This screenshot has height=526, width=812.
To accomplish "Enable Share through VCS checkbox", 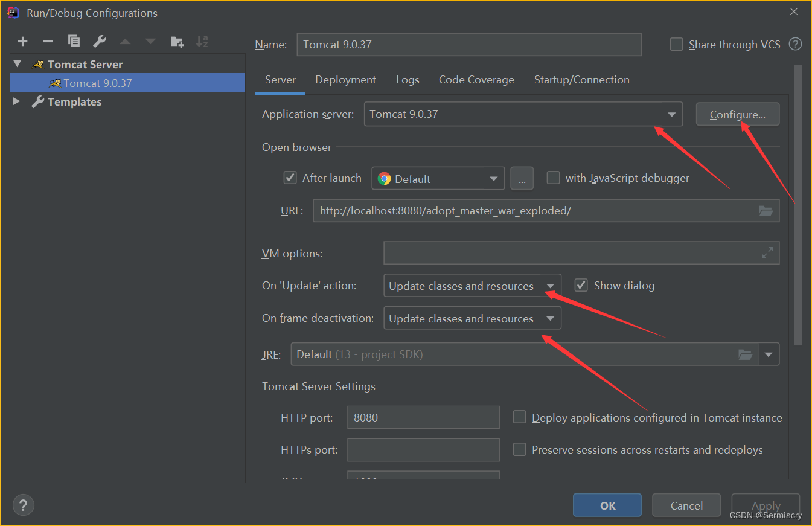I will point(677,44).
